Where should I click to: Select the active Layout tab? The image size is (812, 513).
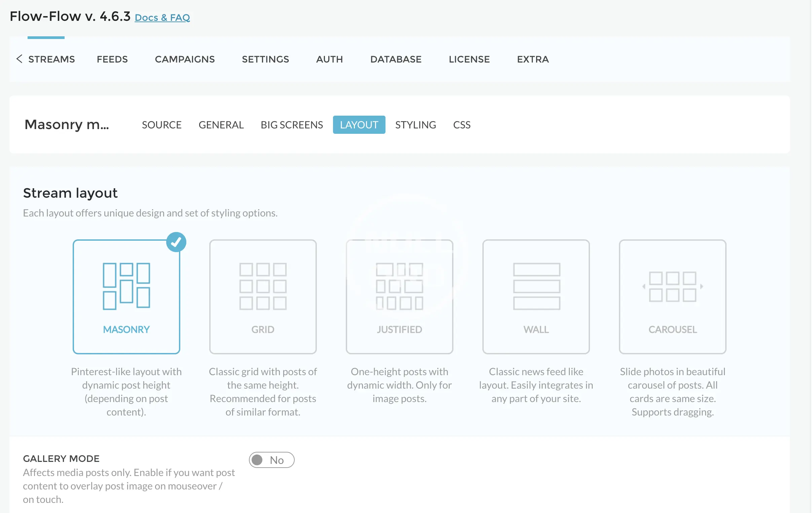point(359,125)
